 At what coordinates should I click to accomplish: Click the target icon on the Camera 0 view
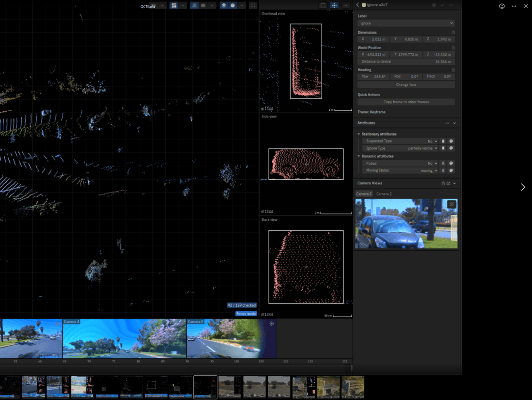[x=272, y=323]
